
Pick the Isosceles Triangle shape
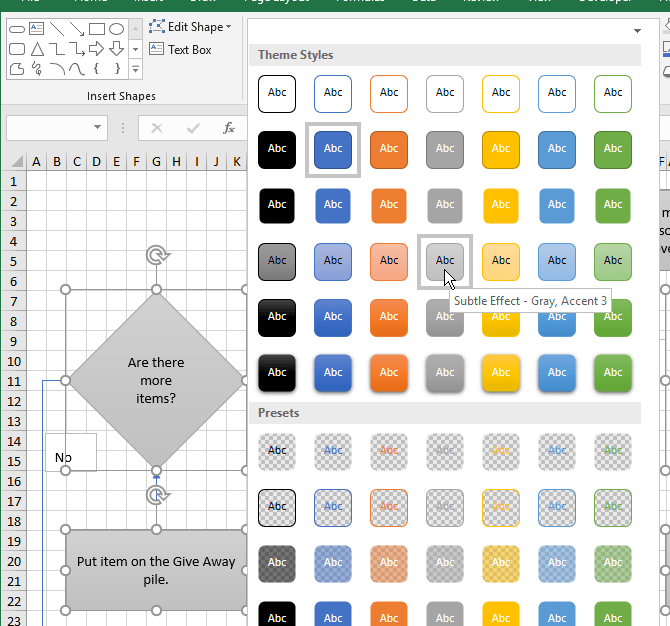(37, 49)
